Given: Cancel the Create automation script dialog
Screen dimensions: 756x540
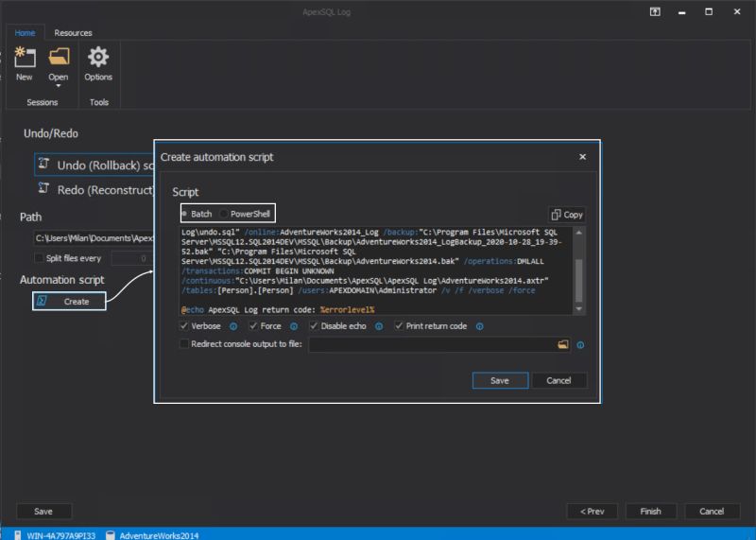Looking at the screenshot, I should (558, 380).
